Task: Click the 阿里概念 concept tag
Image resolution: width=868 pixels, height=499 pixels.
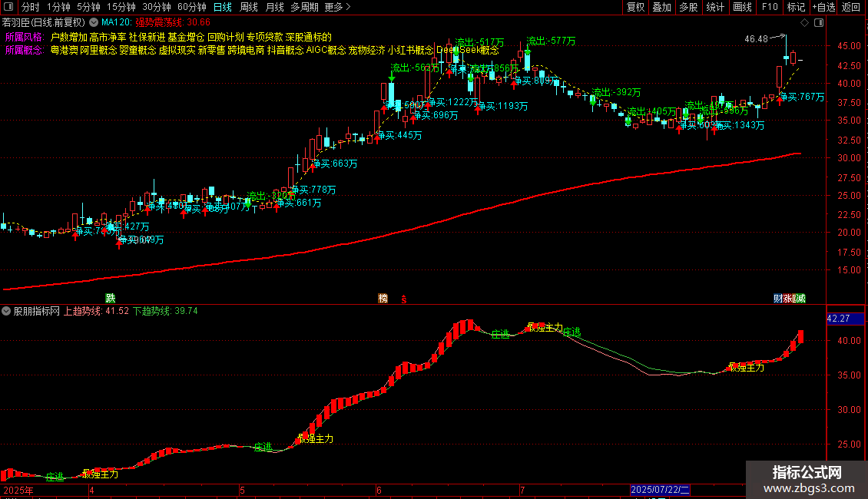Action: pyautogui.click(x=98, y=51)
